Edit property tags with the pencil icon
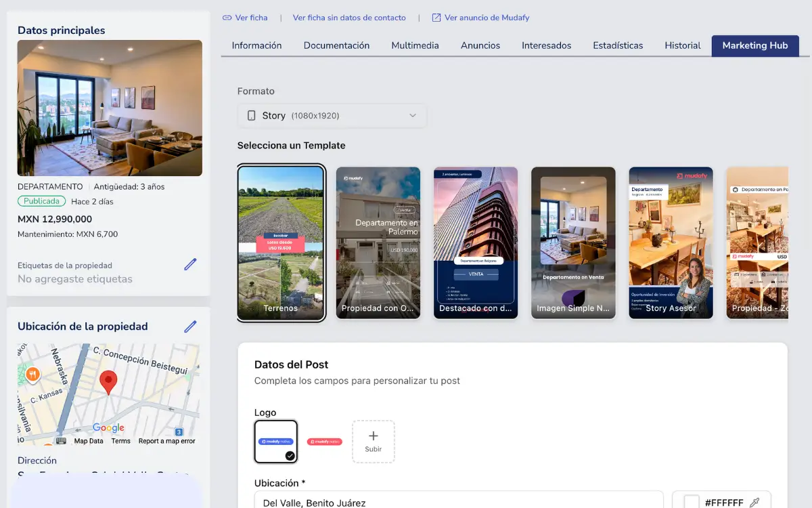Image resolution: width=812 pixels, height=508 pixels. tap(190, 264)
